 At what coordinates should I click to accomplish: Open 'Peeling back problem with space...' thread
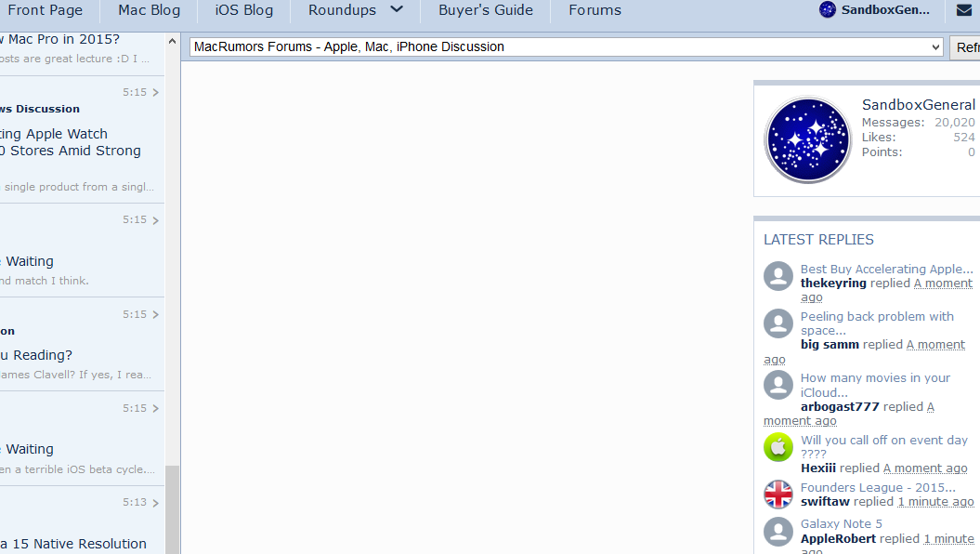pos(877,323)
